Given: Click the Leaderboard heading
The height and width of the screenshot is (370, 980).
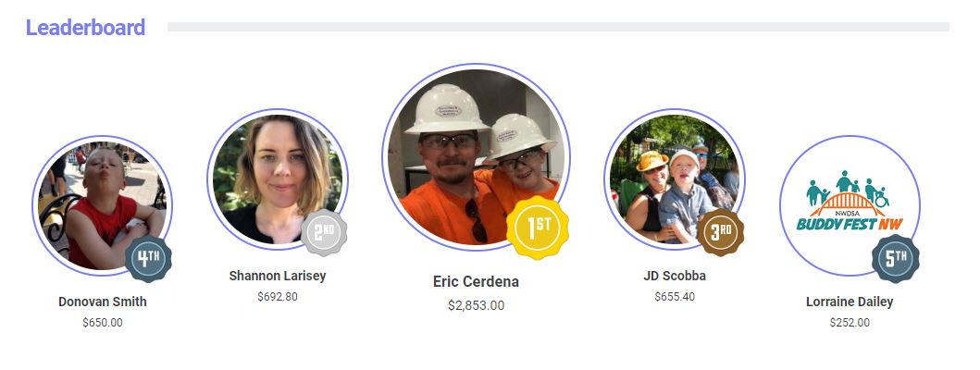Looking at the screenshot, I should 86,28.
